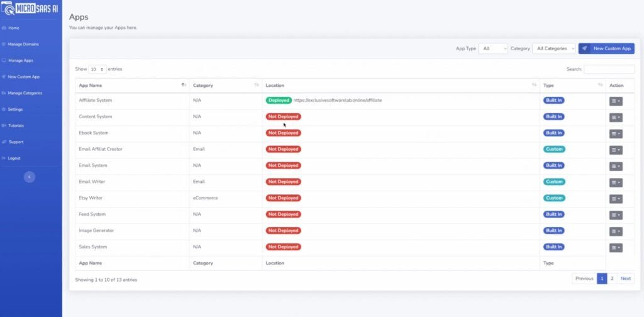Click Custom badge for Email Writer
Viewport: 644px width, 317px height.
[554, 182]
